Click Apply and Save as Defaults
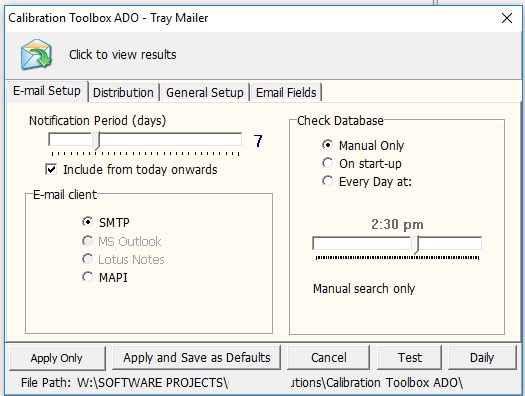The image size is (525, 396). (x=197, y=358)
